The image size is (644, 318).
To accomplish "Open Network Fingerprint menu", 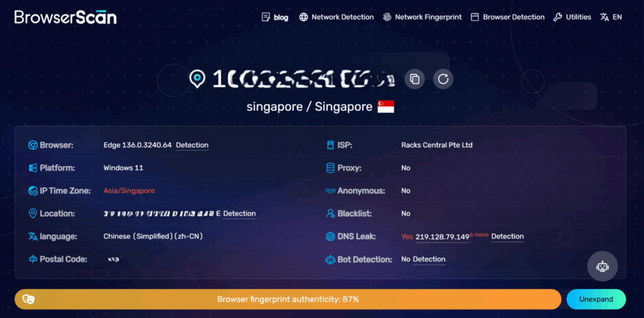I will [x=428, y=17].
